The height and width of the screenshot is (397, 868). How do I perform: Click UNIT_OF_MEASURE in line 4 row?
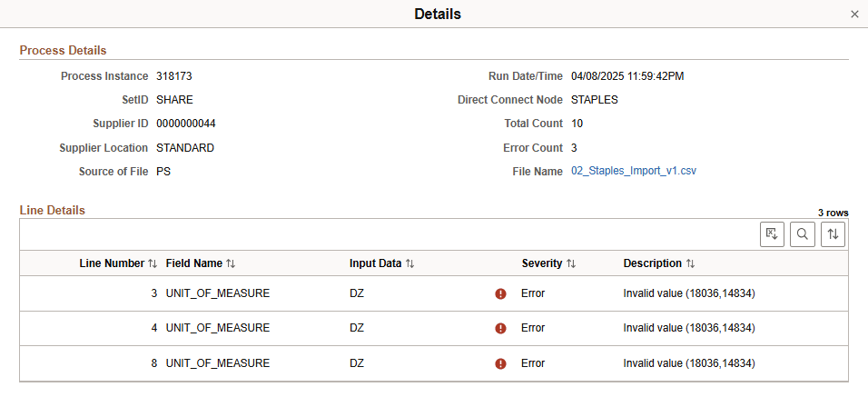click(x=218, y=328)
